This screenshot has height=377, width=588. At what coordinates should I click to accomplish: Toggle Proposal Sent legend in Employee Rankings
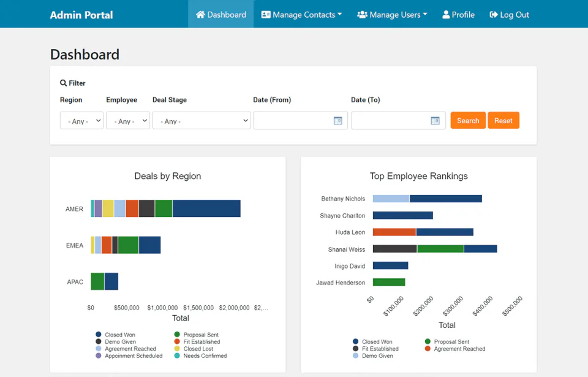(447, 341)
